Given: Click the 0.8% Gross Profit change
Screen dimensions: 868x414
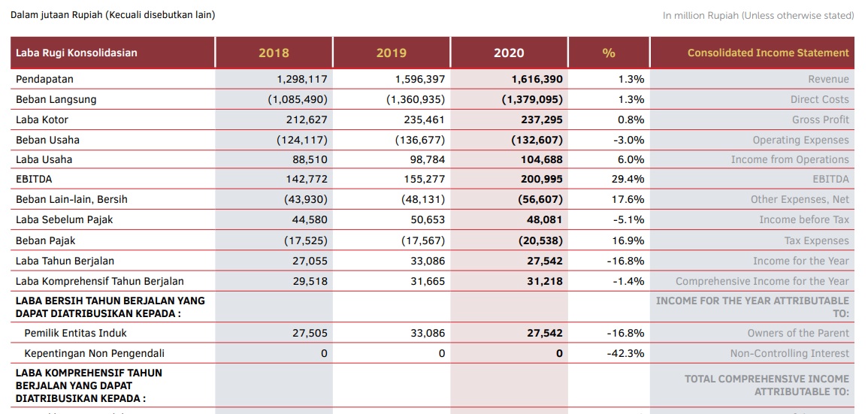Looking at the screenshot, I should [631, 119].
